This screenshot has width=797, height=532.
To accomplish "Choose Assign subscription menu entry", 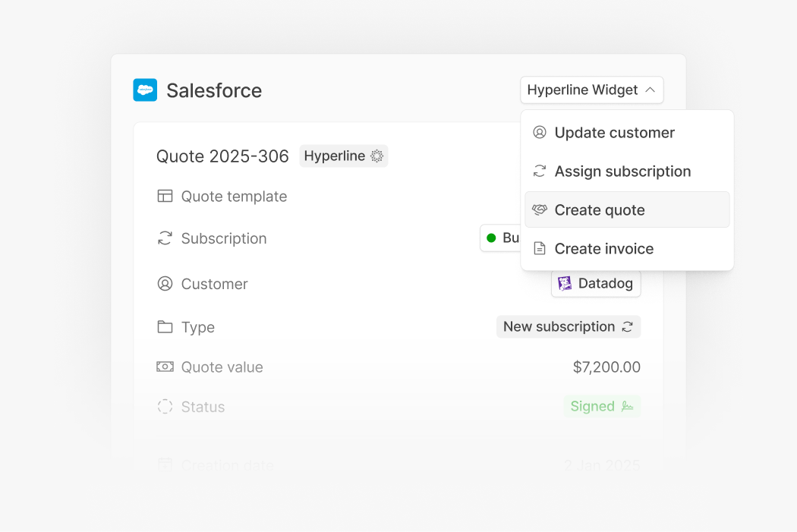I will coord(622,172).
